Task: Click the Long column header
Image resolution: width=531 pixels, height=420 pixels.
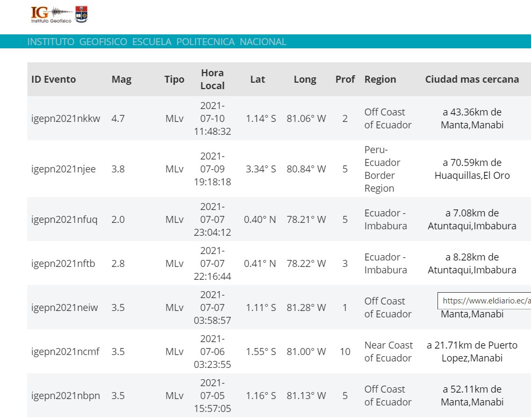Action: [305, 79]
